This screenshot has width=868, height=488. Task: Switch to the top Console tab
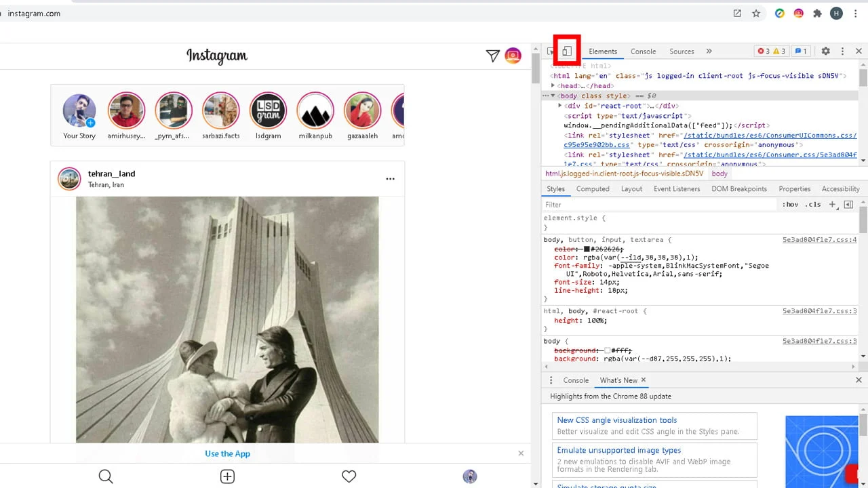pos(643,52)
